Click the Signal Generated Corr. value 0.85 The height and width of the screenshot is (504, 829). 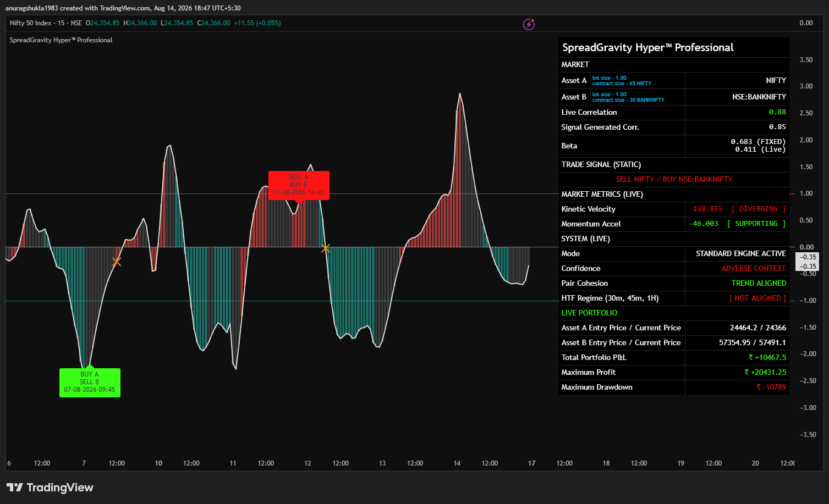[777, 127]
